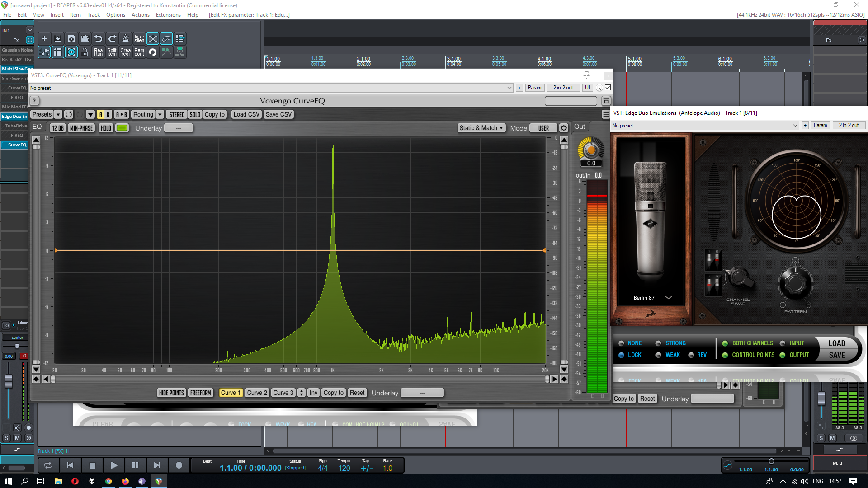868x488 pixels.
Task: Enable the HOLD spectrum toggle
Action: [106, 128]
